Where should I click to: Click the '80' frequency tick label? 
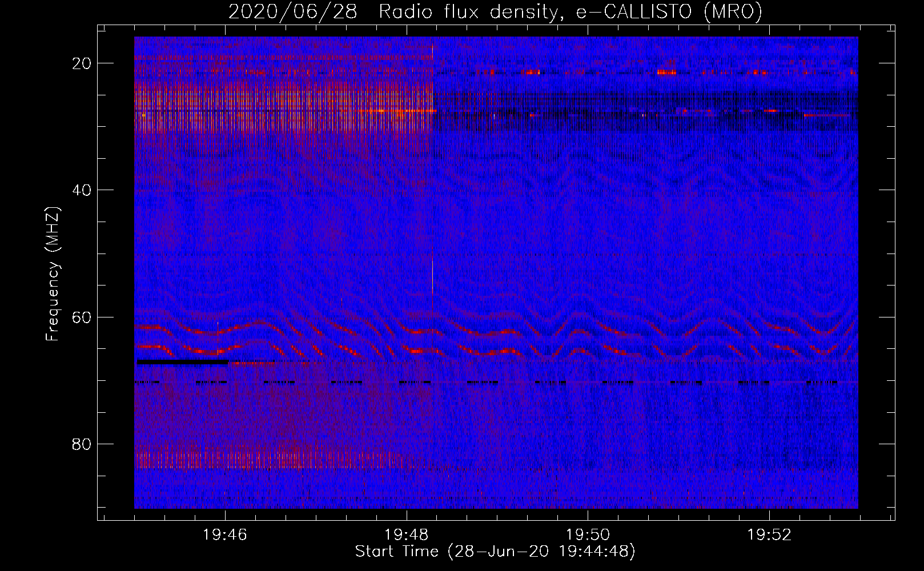[x=82, y=444]
